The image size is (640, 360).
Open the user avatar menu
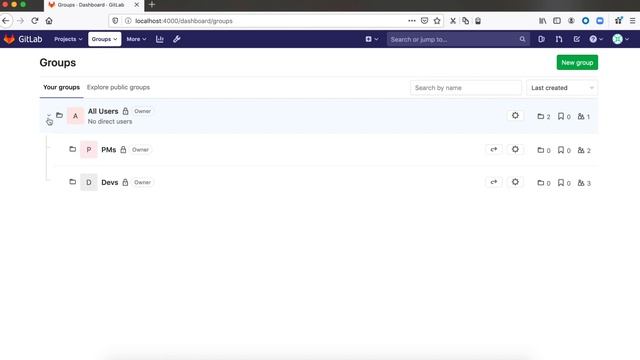pyautogui.click(x=620, y=39)
